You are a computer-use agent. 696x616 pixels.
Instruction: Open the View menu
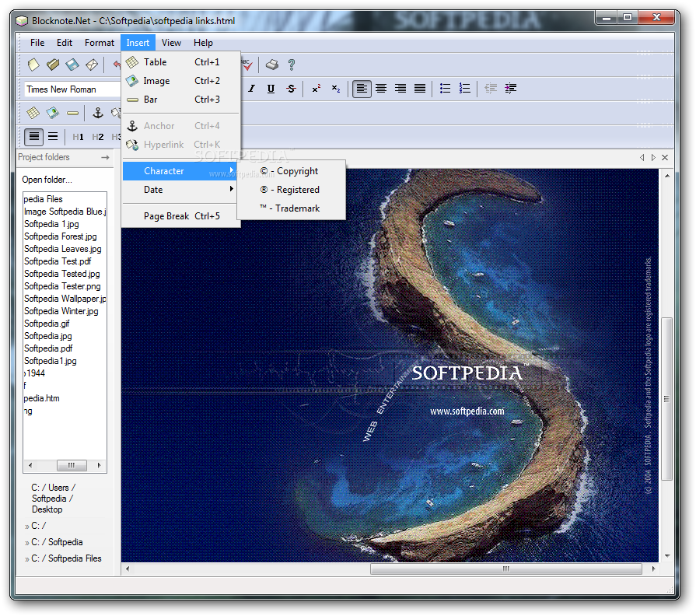point(171,43)
